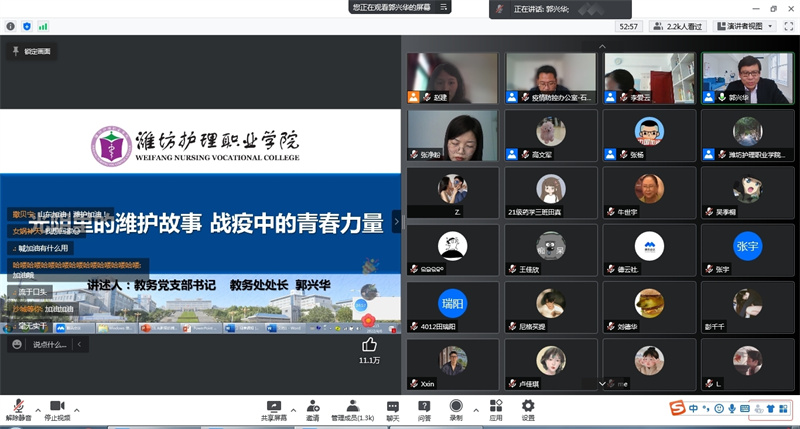Enter full screen mode icon
Screen dimensions: 800x429
coord(788,27)
